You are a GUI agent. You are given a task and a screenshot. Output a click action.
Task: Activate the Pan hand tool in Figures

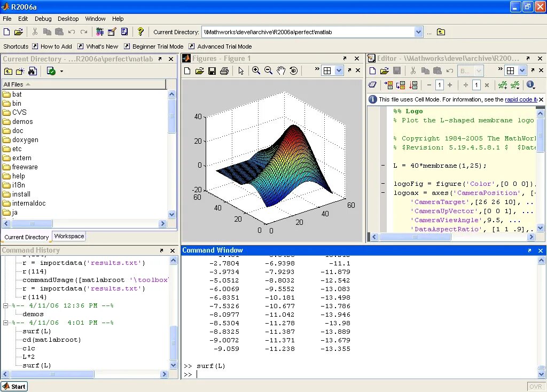pos(281,70)
